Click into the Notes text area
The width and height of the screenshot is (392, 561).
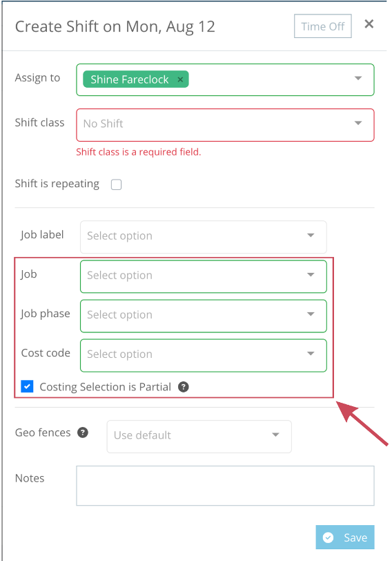(x=225, y=486)
